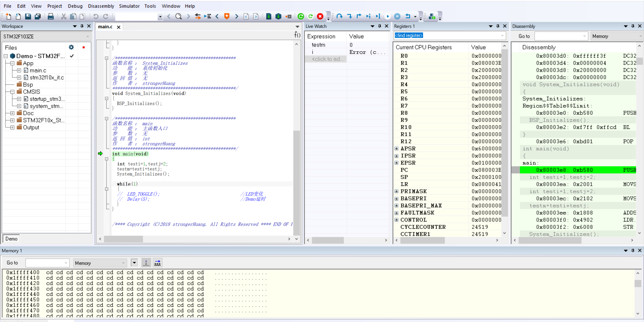
Task: Open the Files panel gear settings
Action: tap(71, 47)
